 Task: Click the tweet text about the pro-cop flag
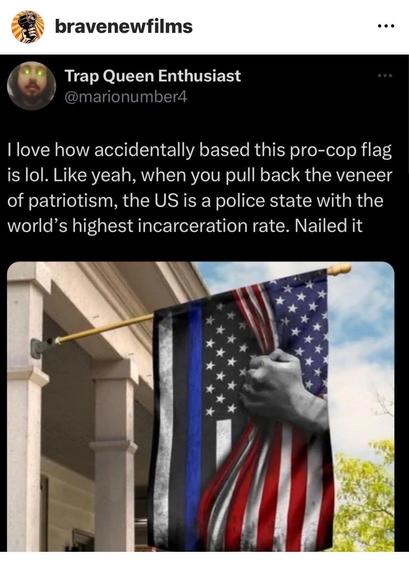pos(200,188)
